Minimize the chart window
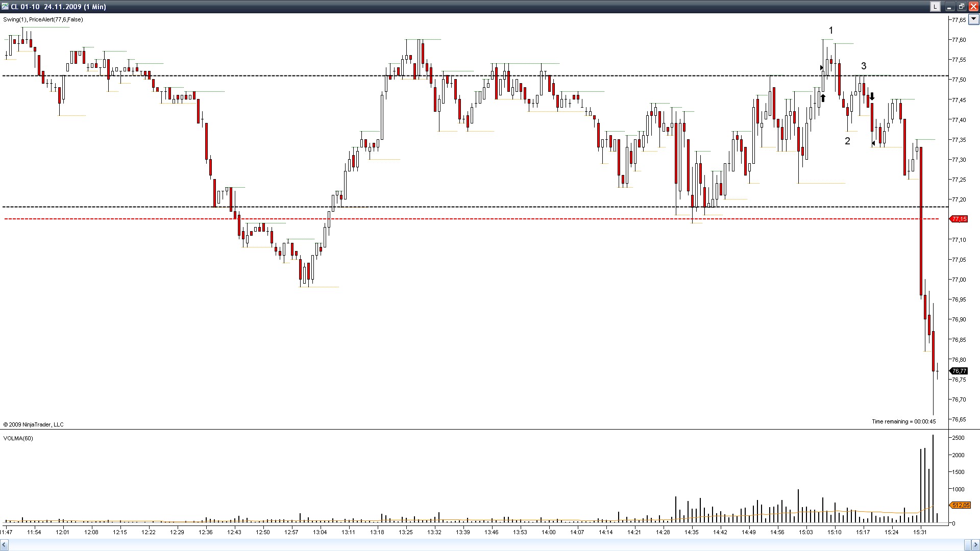Image resolution: width=980 pixels, height=551 pixels. point(949,7)
